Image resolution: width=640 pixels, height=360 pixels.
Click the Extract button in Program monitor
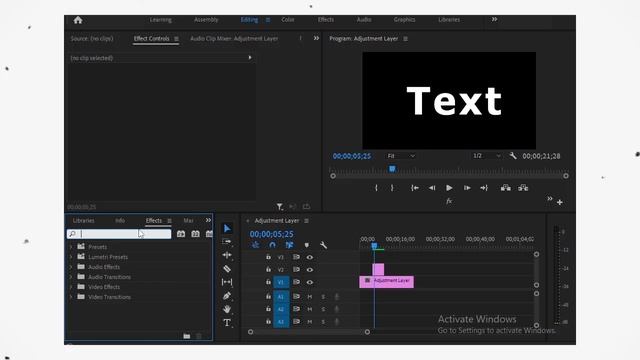click(x=523, y=188)
